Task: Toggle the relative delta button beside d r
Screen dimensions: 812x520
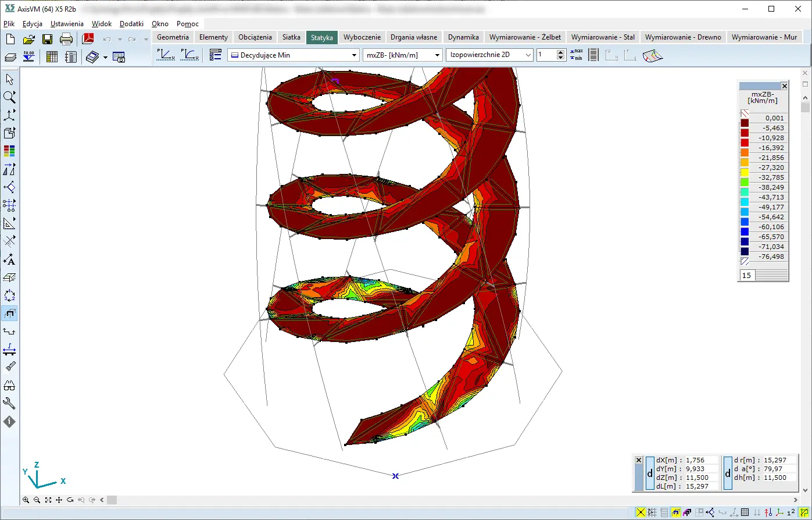Action: tap(728, 473)
